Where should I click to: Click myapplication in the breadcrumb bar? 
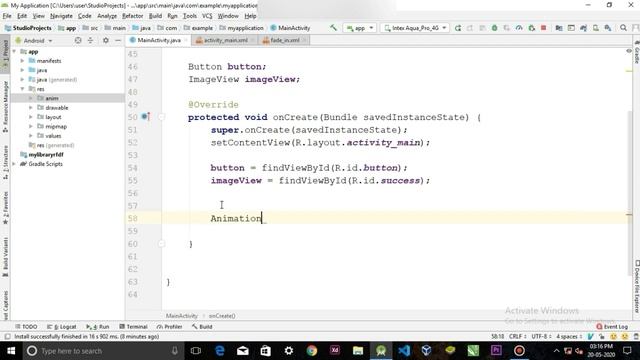coord(242,28)
